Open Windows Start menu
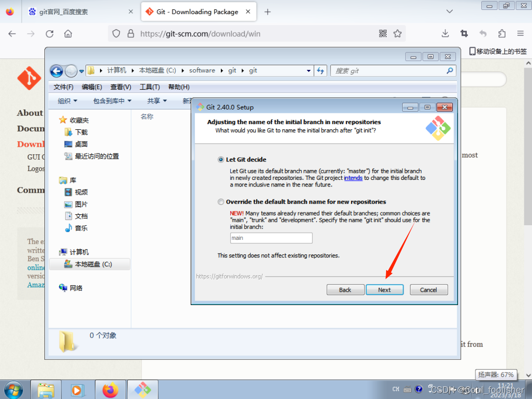Image resolution: width=532 pixels, height=399 pixels. tap(14, 390)
